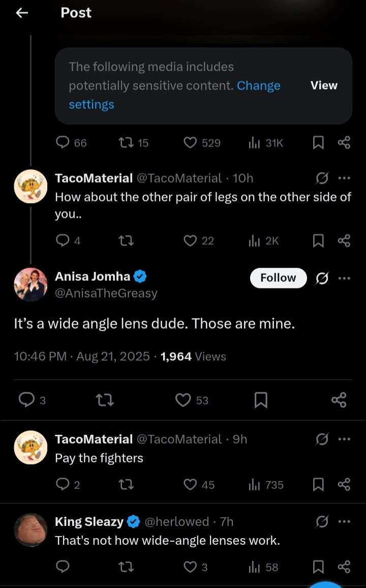366x588 pixels.
Task: Repost Anisa Jomha's wide angle lens post
Action: tap(105, 400)
